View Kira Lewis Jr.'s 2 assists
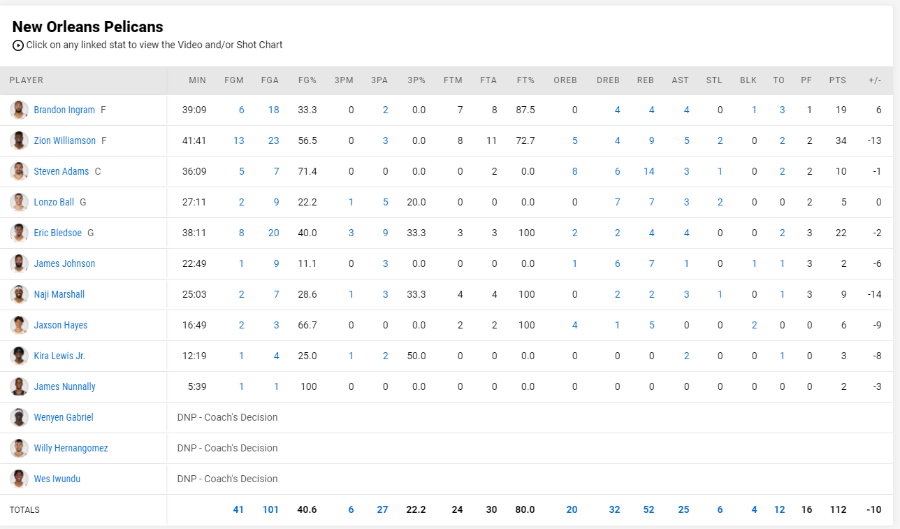900x529 pixels. point(686,356)
